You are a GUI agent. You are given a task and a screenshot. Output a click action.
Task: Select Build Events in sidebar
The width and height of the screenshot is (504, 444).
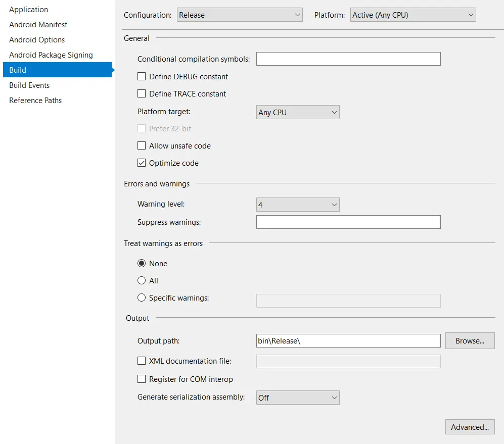tap(29, 85)
